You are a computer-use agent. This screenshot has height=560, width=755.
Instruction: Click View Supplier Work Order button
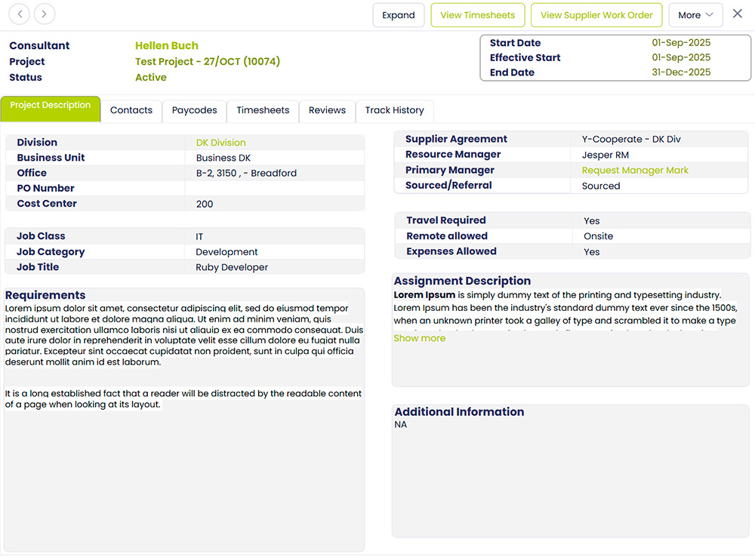click(x=596, y=15)
